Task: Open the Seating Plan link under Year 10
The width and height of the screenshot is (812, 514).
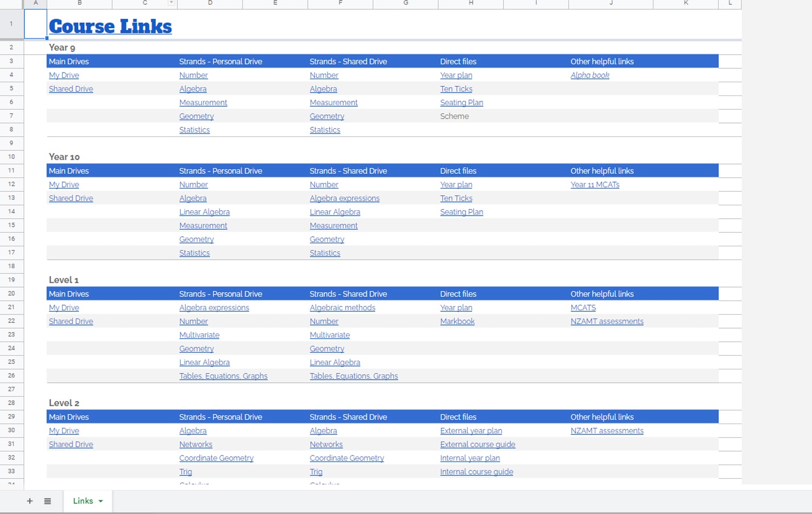Action: [x=461, y=212]
